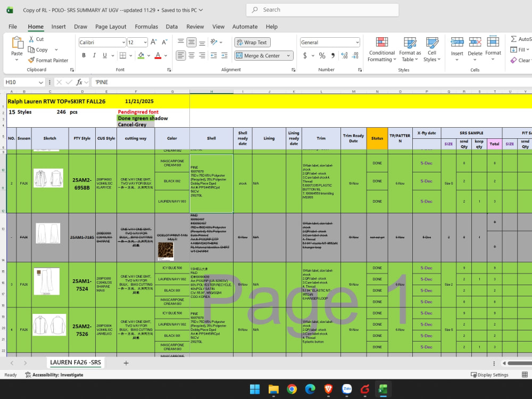Click the Decrease Font Size icon

164,42
